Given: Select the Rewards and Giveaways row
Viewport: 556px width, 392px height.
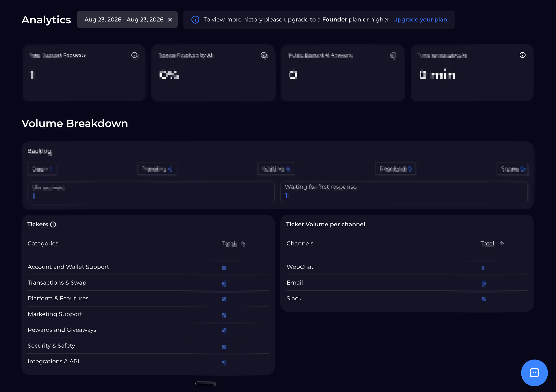Looking at the screenshot, I should tap(148, 330).
